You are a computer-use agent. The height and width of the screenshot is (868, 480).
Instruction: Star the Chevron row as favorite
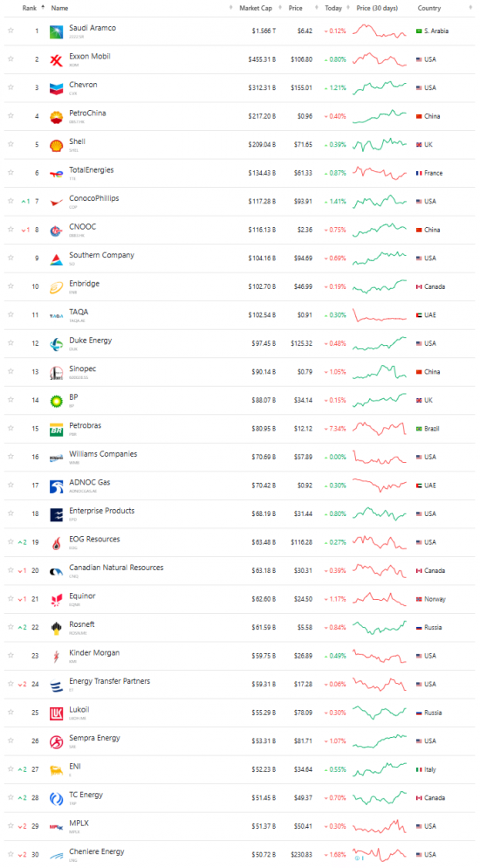click(x=10, y=87)
